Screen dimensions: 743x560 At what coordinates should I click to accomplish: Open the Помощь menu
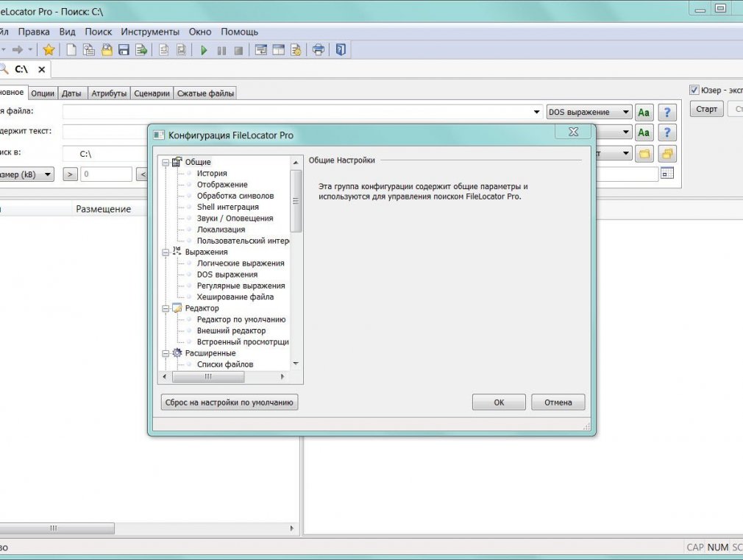(x=239, y=32)
